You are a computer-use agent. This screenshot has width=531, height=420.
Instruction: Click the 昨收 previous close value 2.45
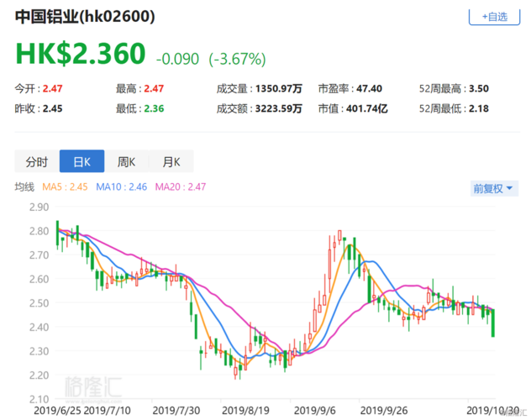tap(52, 108)
